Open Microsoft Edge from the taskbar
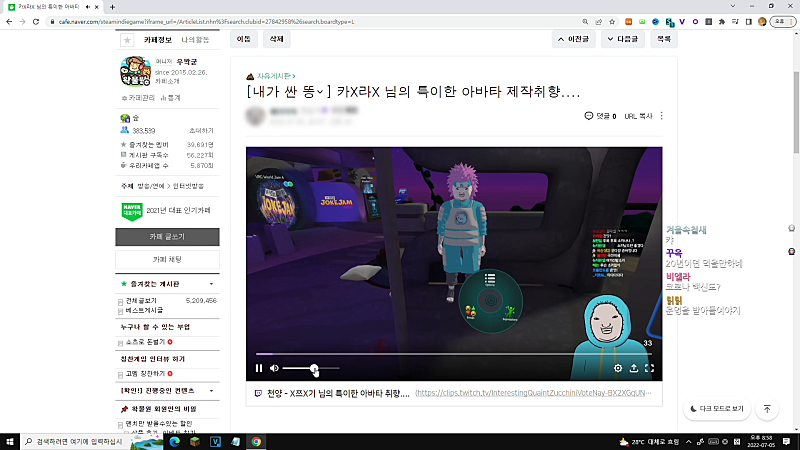Image resolution: width=800 pixels, height=450 pixels. tap(174, 441)
